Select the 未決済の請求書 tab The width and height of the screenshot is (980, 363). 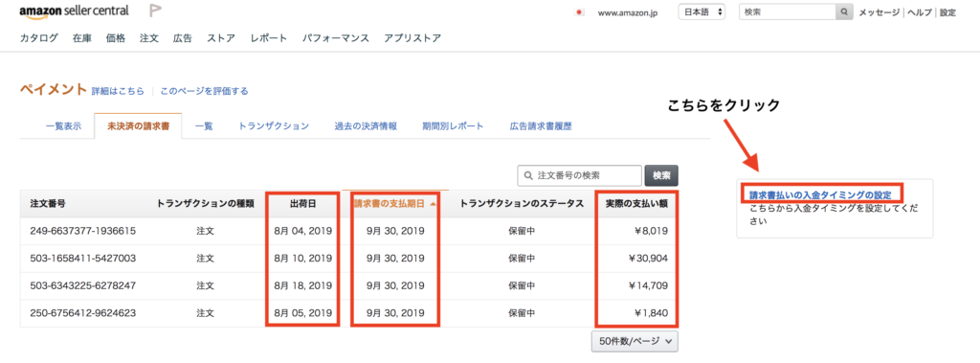point(138,125)
